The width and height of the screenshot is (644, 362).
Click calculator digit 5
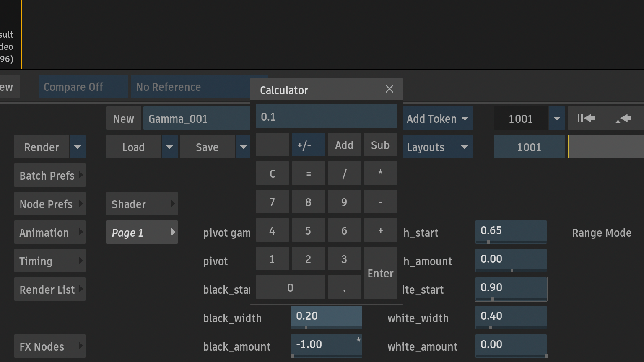pyautogui.click(x=309, y=230)
